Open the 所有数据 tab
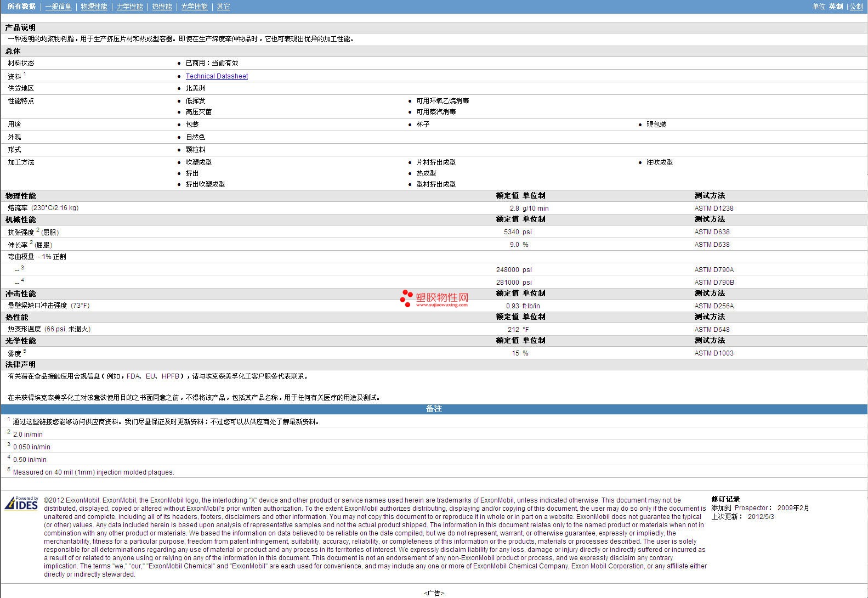Screen dimensions: 868x598 [x=21, y=7]
